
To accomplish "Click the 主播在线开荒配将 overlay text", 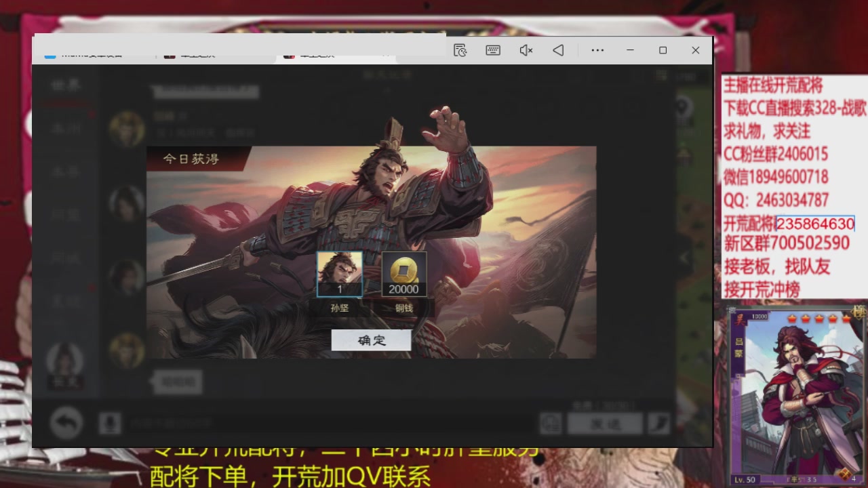I will (773, 85).
